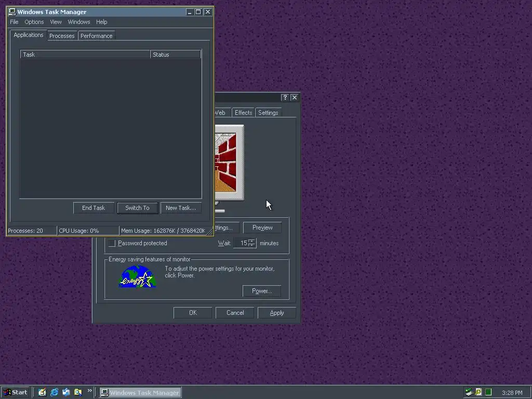532x399 pixels.
Task: Open the Windows menu in Task Manager
Action: 79,22
